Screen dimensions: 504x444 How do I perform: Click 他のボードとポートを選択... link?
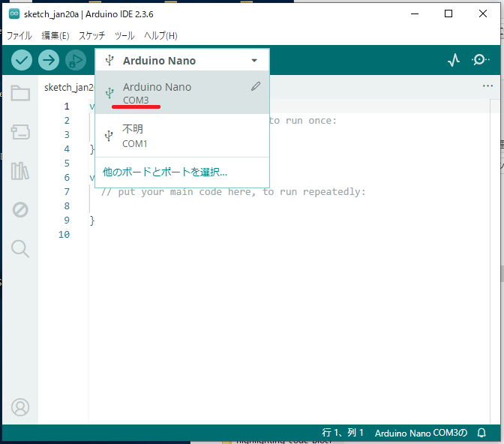pyautogui.click(x=165, y=172)
